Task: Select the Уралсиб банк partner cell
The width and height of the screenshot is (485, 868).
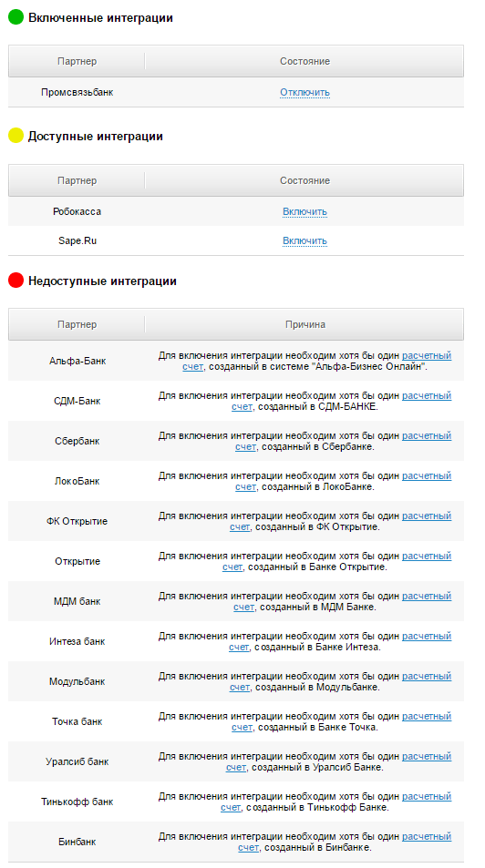Action: coord(77,761)
